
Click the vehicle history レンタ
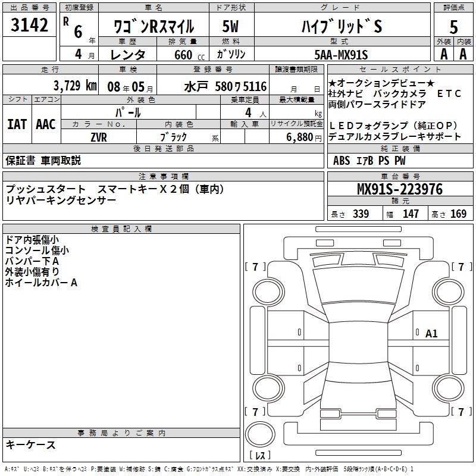tap(127, 55)
